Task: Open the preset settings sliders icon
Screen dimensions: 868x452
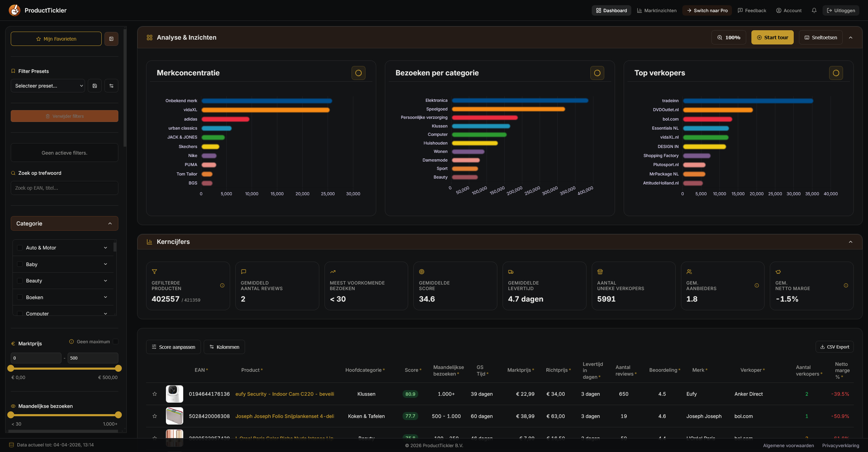Action: [x=111, y=86]
